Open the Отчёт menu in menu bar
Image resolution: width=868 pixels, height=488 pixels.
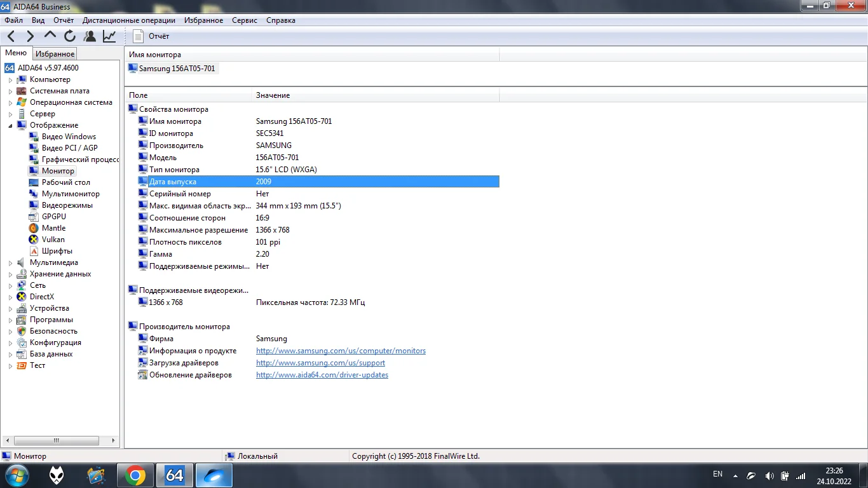point(64,20)
